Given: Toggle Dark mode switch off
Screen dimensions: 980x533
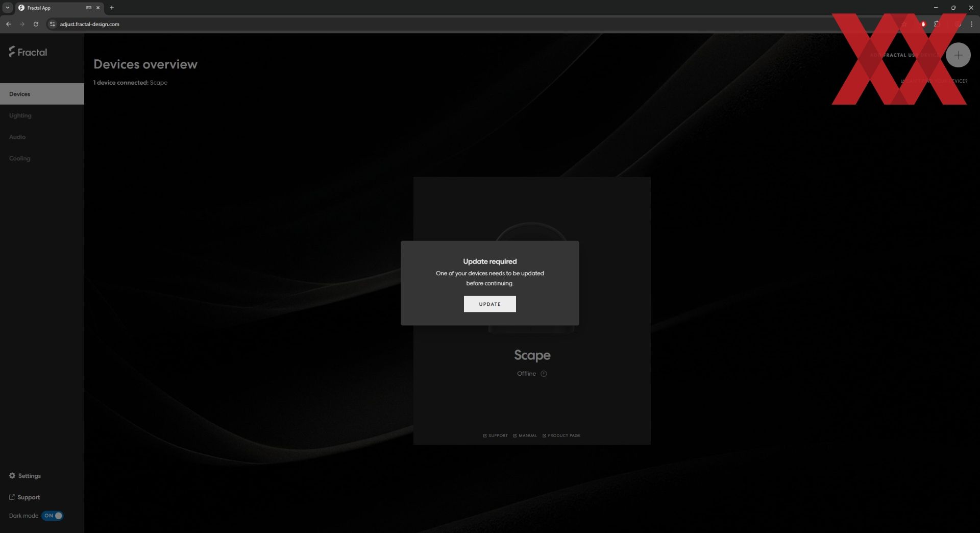Looking at the screenshot, I should (x=53, y=516).
